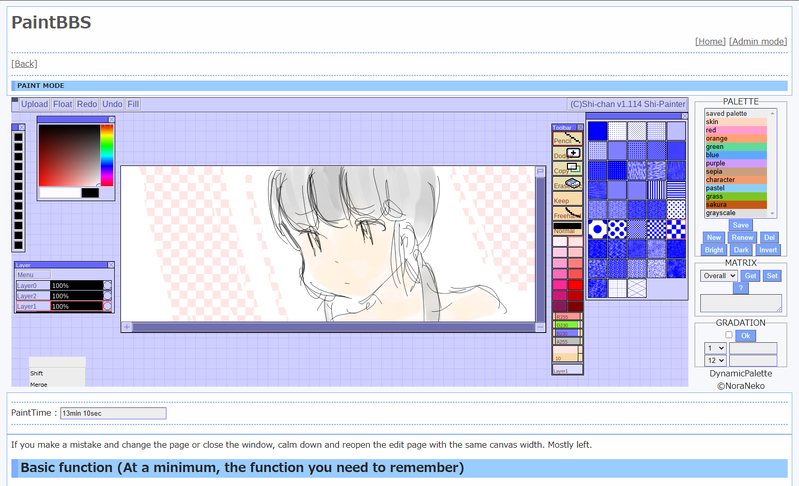Choose the Freehand drawing mode
The height and width of the screenshot is (486, 799).
567,213
